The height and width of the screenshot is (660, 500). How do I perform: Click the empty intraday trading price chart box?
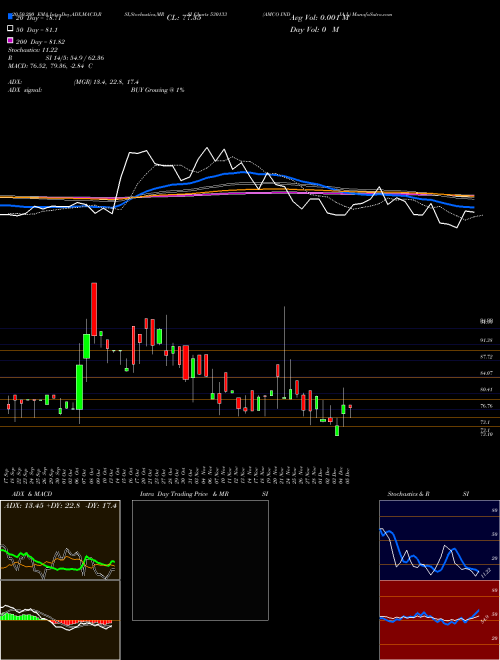click(200, 560)
